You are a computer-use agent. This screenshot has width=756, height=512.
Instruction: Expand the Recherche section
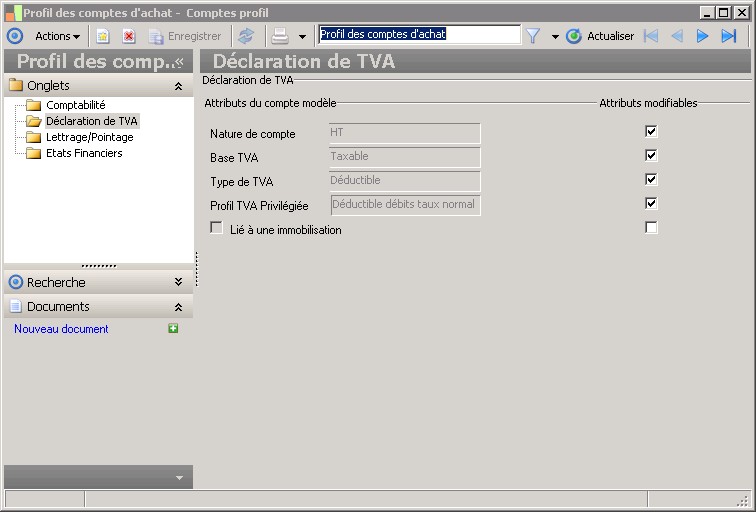(178, 282)
